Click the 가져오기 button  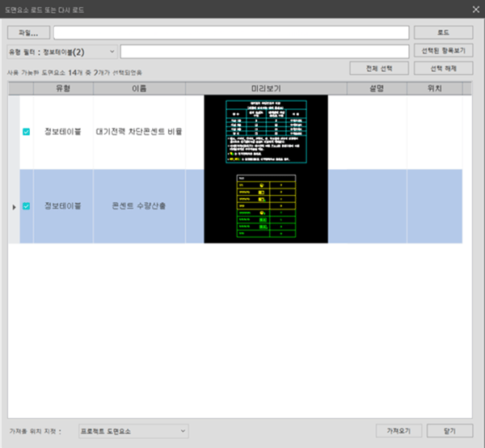(399, 431)
